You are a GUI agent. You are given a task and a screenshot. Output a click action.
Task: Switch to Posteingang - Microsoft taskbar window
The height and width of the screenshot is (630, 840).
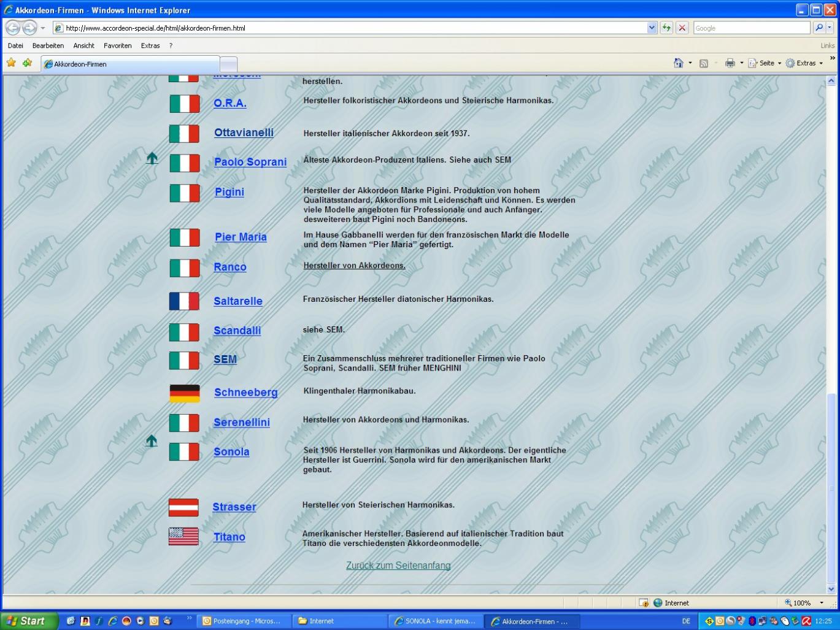(243, 621)
